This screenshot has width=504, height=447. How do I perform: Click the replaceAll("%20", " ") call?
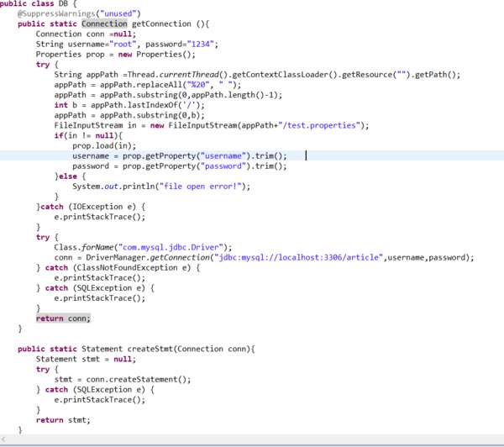188,85
